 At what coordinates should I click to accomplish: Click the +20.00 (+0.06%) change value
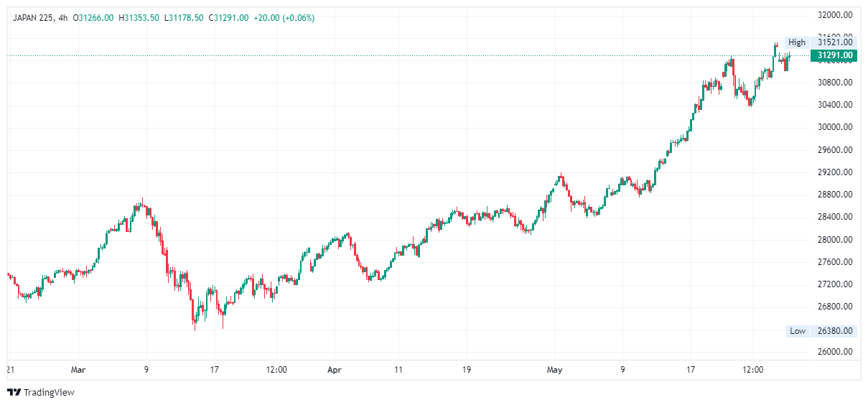[289, 18]
